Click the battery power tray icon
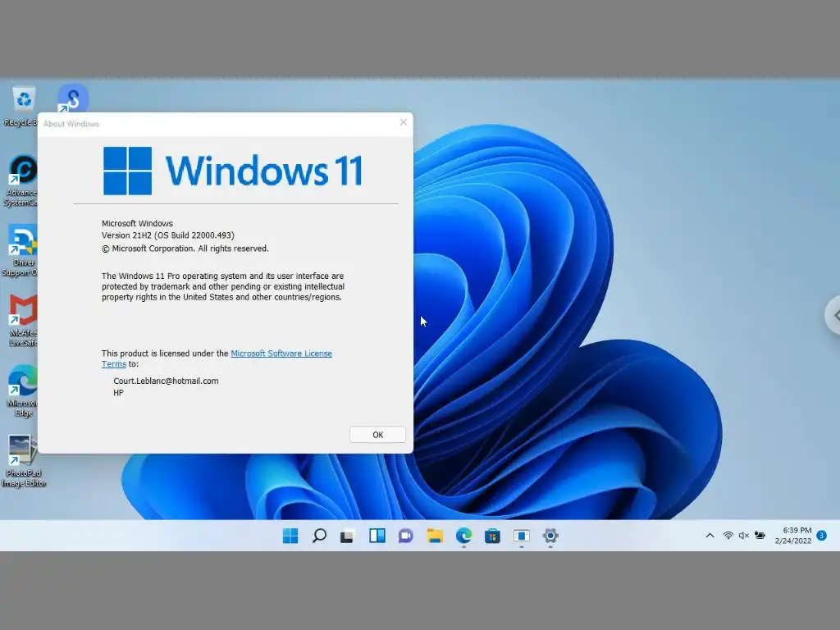 point(760,536)
